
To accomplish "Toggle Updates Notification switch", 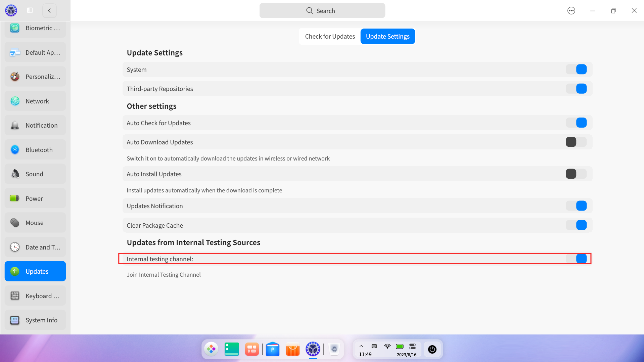I will (576, 206).
